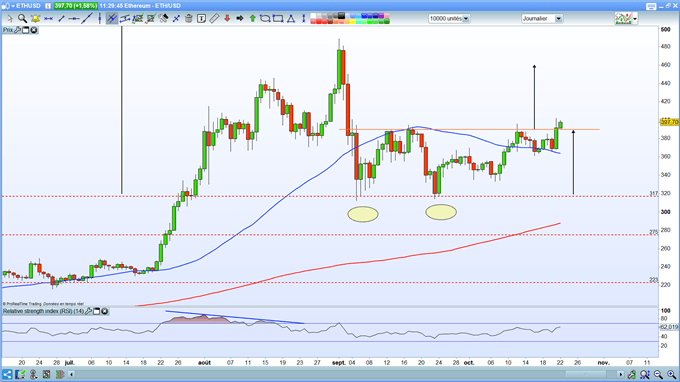The image size is (680, 382).
Task: Open the ETHUSD instrument dropdown arrow
Action: [13, 6]
